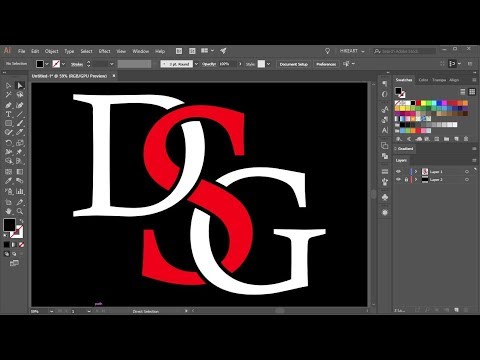Select the Rectangle tool
The image size is (480, 360).
[9, 123]
